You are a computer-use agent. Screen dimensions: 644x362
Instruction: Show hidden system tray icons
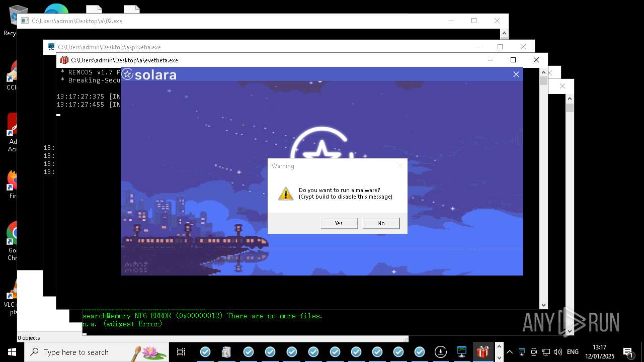click(x=510, y=352)
